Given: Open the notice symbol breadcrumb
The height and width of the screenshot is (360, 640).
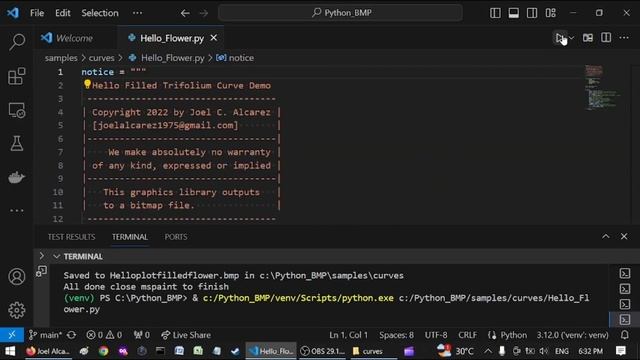Looking at the screenshot, I should (235, 58).
